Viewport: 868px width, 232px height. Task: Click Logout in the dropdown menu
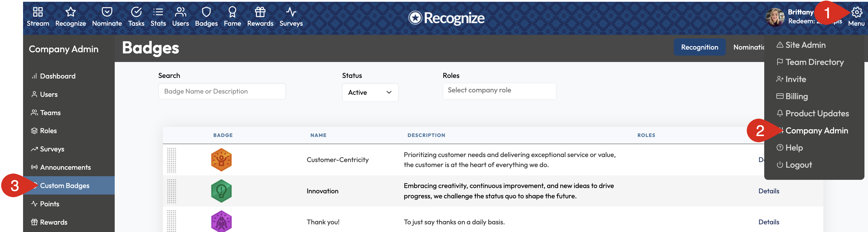[x=798, y=165]
